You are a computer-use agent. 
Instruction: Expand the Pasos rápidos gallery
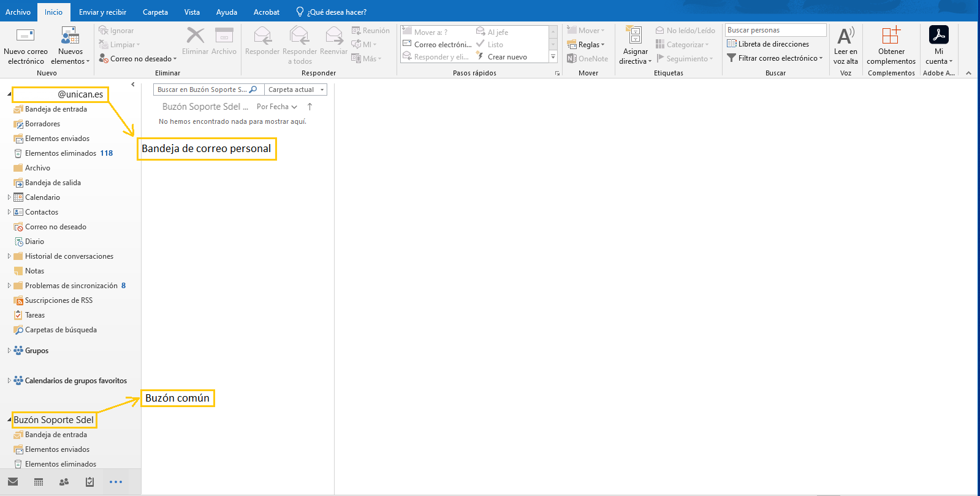(553, 57)
